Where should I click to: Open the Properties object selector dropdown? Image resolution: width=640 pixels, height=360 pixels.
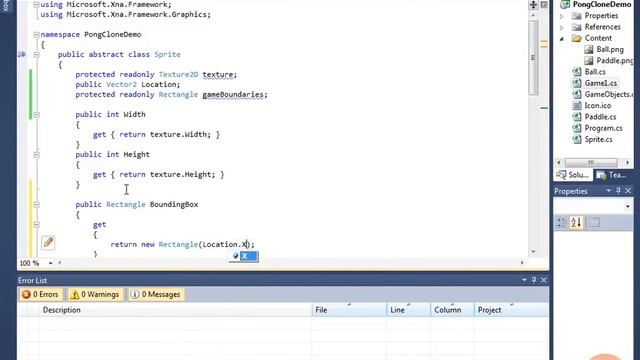pyautogui.click(x=627, y=207)
